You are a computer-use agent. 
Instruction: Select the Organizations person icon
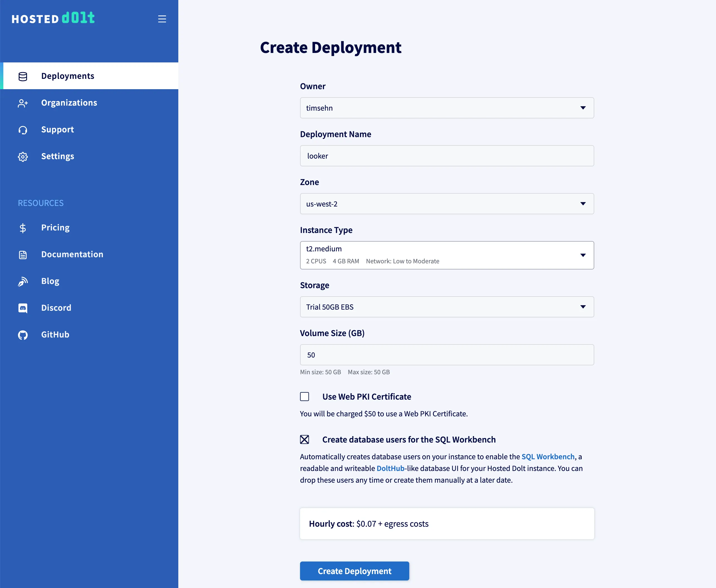coord(22,103)
